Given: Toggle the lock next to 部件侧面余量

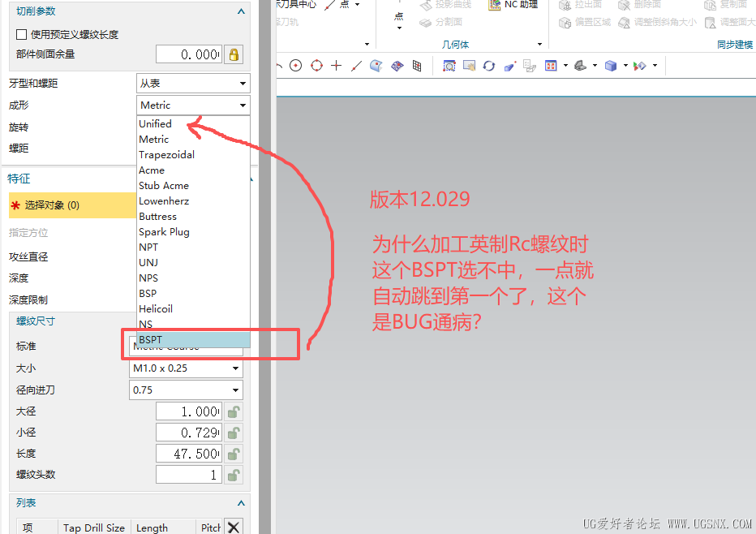Looking at the screenshot, I should pos(234,54).
